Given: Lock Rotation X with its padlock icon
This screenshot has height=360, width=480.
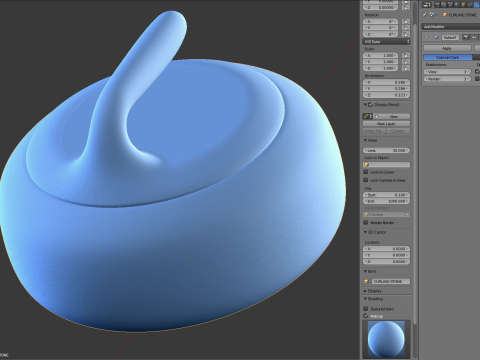Looking at the screenshot, I should coord(406,21).
